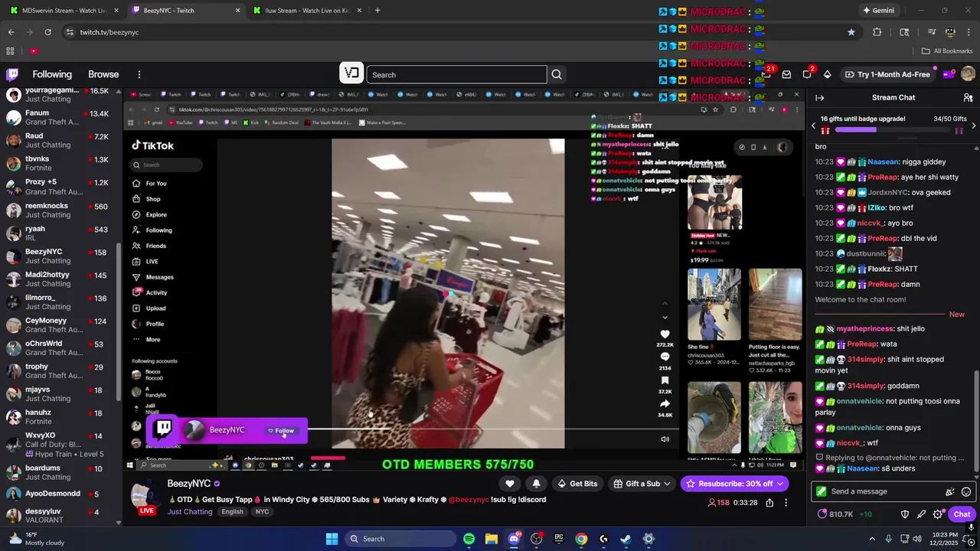980x551 pixels.
Task: Click the Twitch Search field
Action: click(457, 74)
